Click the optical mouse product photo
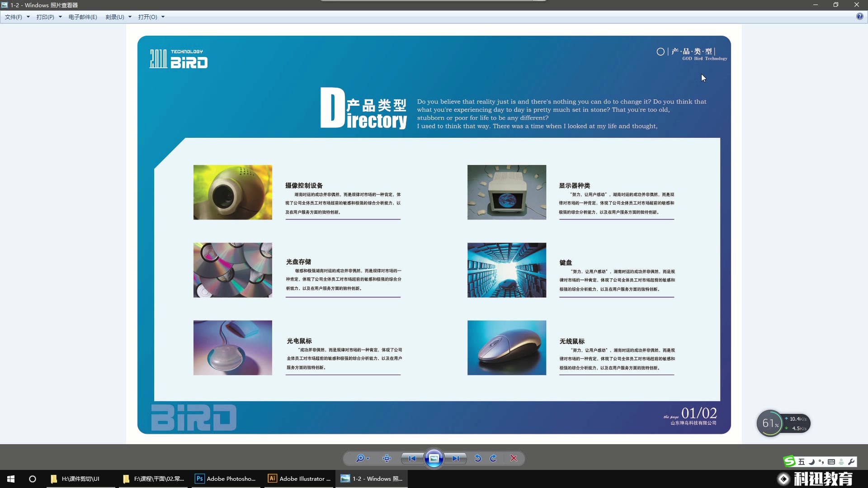 coord(233,348)
